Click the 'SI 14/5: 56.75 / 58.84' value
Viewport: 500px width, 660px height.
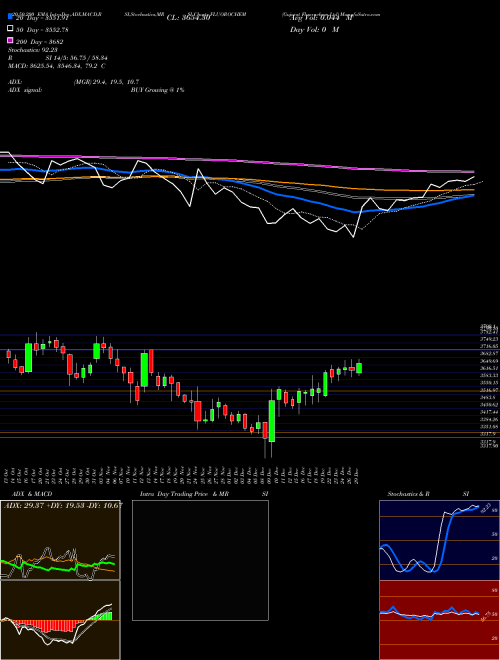[77, 59]
